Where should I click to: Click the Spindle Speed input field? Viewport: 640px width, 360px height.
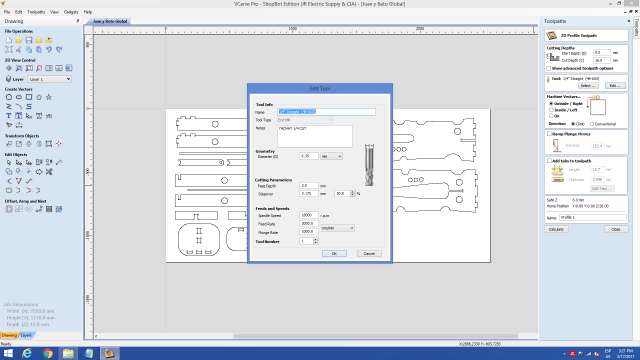308,215
